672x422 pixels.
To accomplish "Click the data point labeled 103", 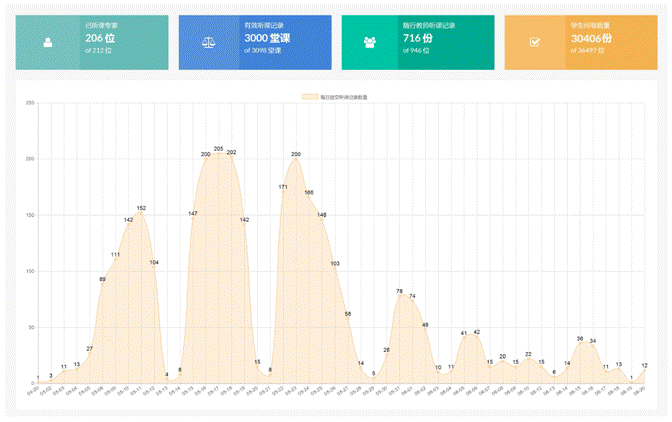I will [335, 268].
